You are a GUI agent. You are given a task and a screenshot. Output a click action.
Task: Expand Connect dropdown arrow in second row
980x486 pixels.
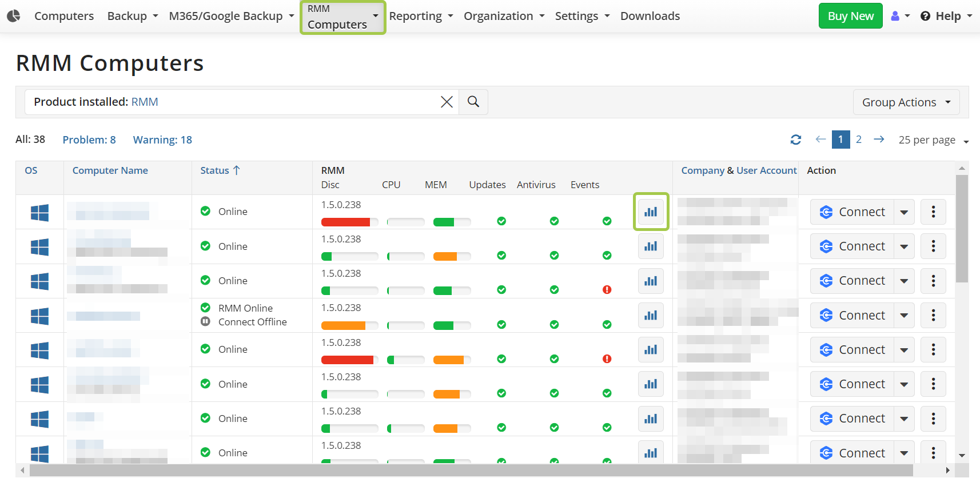point(904,246)
